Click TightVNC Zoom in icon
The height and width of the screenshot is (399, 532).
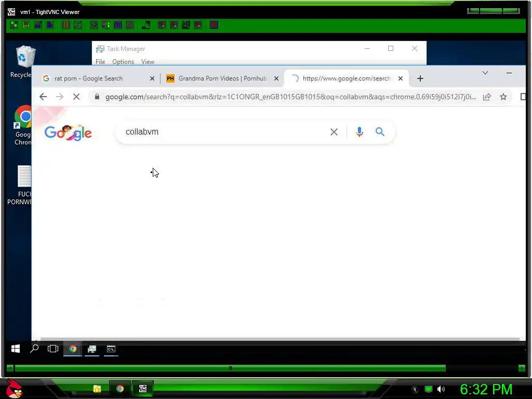click(162, 25)
